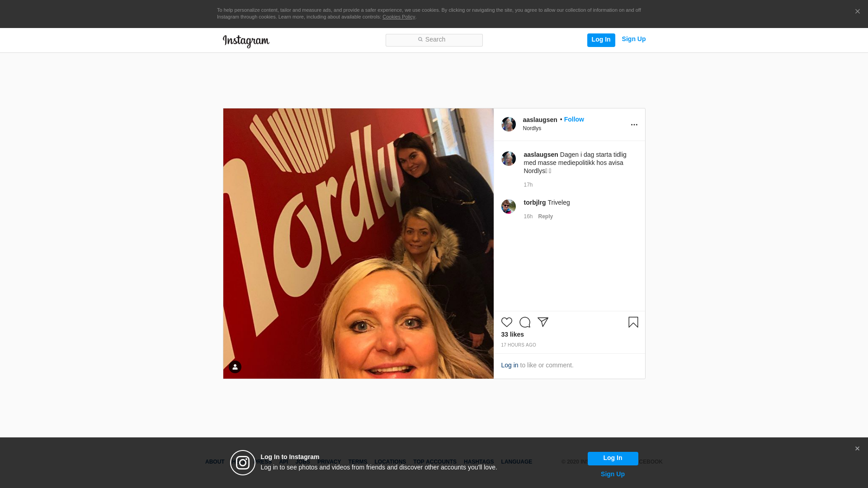Click aaslaugsen username in post header

point(540,120)
